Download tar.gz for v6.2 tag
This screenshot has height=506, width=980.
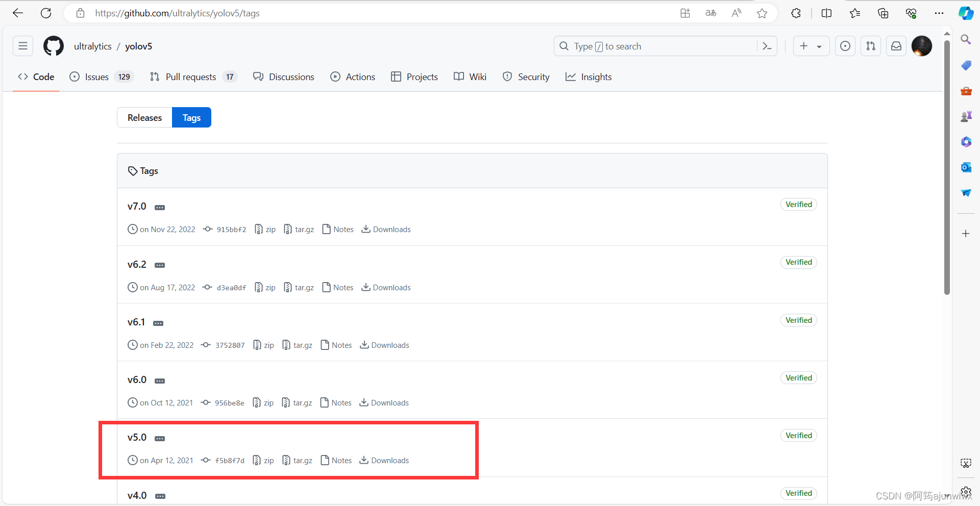(x=299, y=288)
